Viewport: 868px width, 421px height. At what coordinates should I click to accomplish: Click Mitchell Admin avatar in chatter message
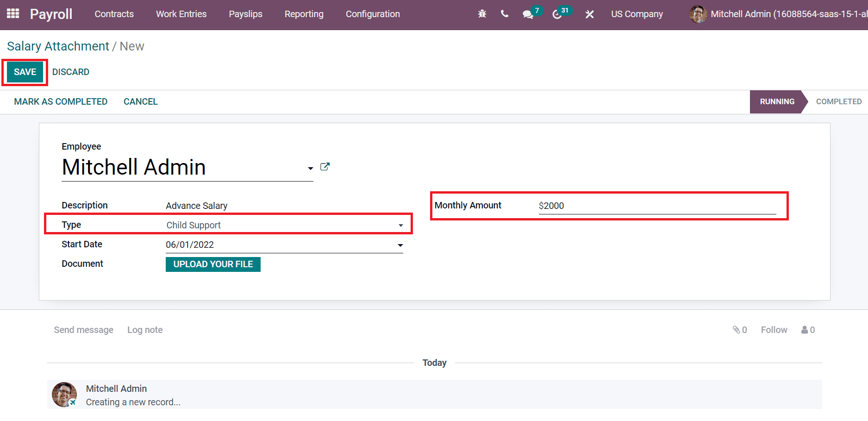pos(64,395)
